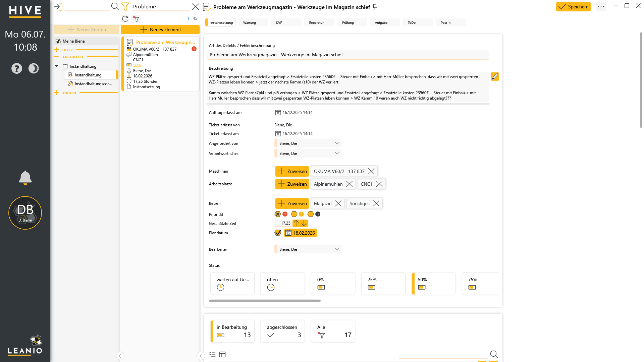Collapse the Instandhaltung folder tree node
This screenshot has width=644, height=362.
point(56,66)
